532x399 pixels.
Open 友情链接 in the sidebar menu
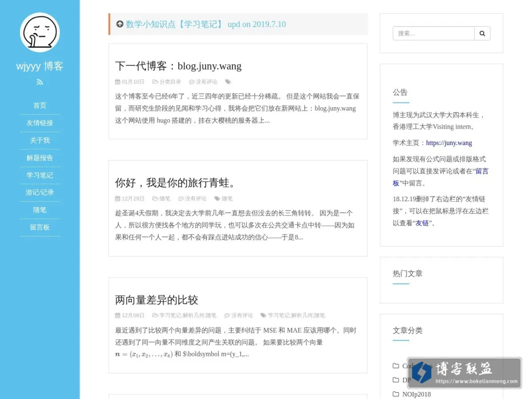click(40, 123)
